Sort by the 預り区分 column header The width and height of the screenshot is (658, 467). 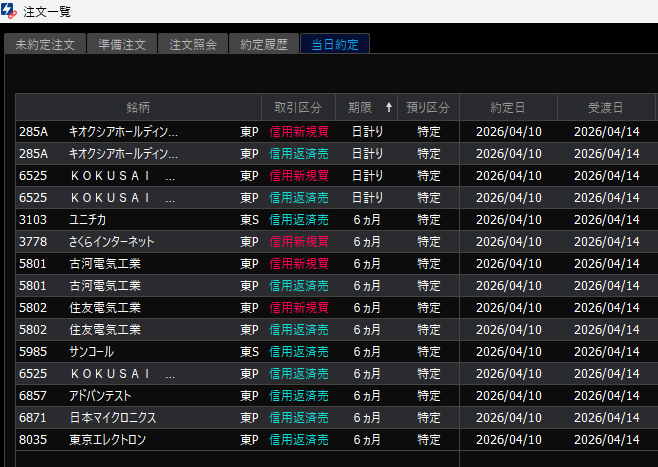point(429,108)
